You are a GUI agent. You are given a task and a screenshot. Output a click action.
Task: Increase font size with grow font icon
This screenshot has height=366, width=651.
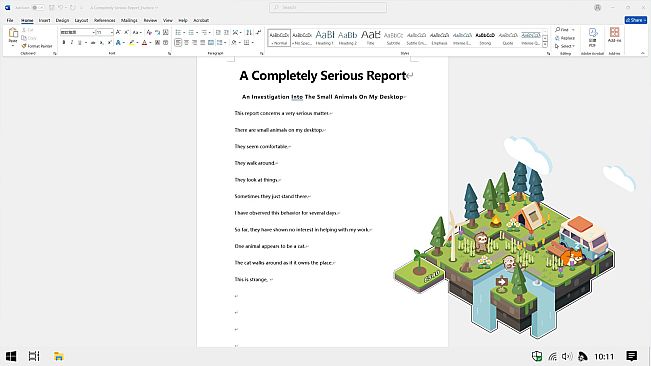(118, 32)
